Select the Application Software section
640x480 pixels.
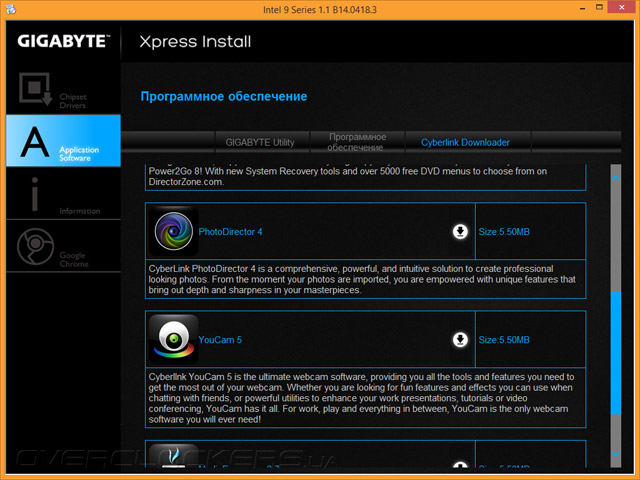point(63,141)
